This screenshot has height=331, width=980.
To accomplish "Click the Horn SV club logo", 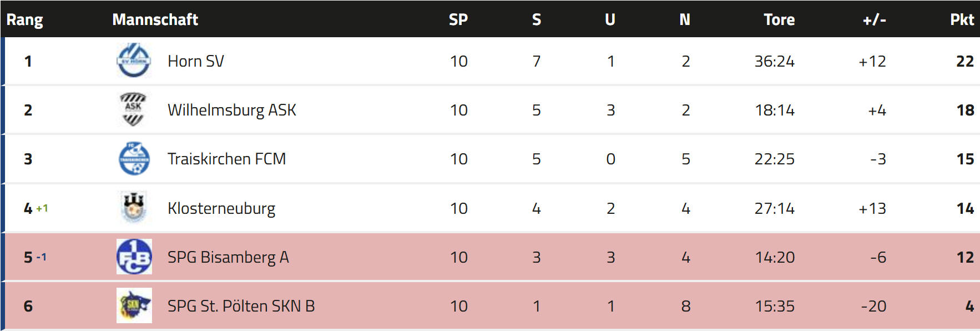I will [x=134, y=61].
